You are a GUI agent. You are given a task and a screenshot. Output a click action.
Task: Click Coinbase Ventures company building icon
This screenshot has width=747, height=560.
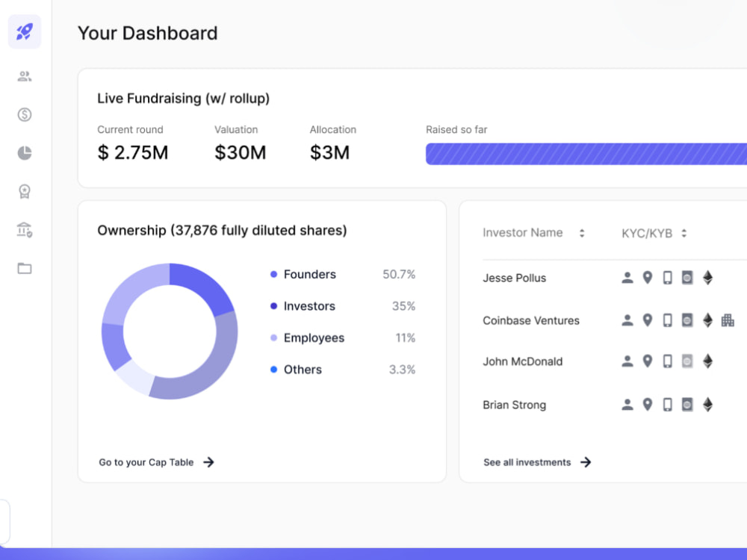tap(728, 320)
